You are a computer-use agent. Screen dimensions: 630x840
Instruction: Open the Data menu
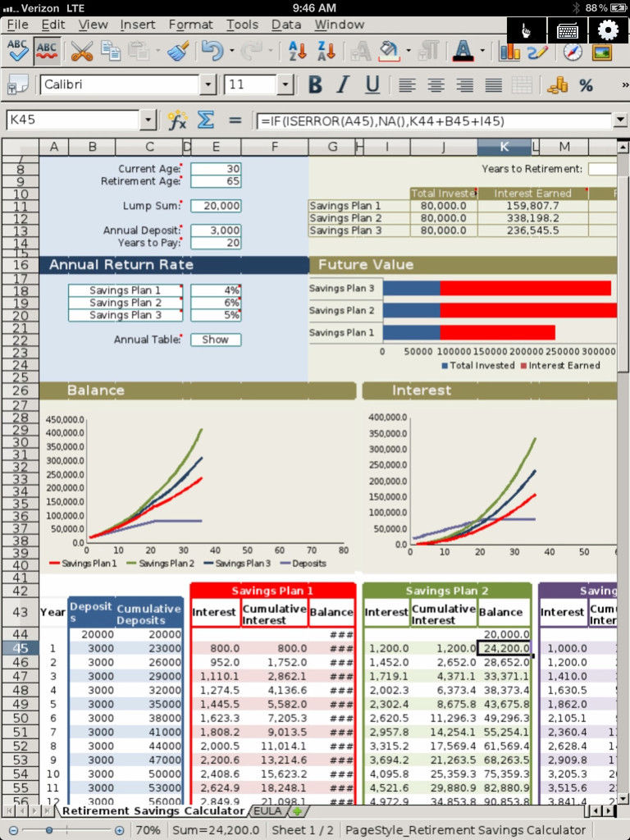coord(286,25)
